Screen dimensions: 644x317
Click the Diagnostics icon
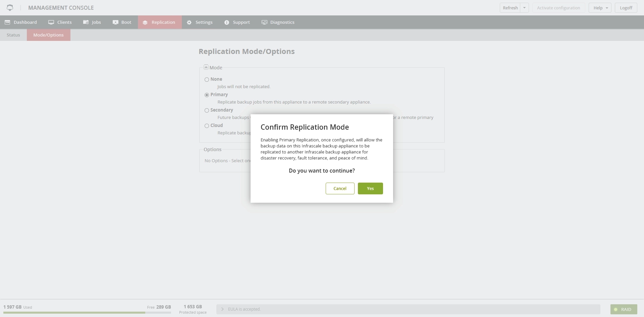click(264, 22)
